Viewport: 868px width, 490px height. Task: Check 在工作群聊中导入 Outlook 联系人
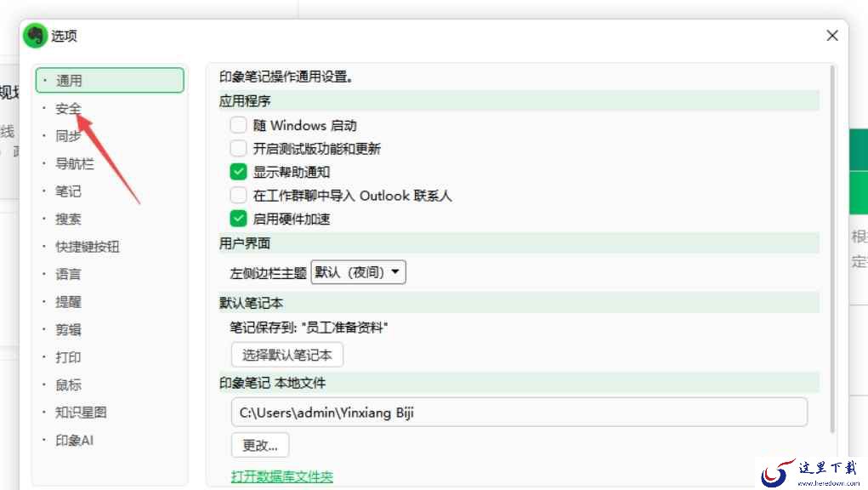239,196
